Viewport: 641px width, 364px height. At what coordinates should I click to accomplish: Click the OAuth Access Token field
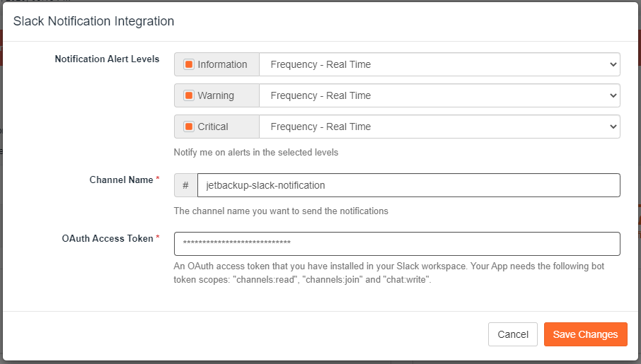click(x=397, y=244)
